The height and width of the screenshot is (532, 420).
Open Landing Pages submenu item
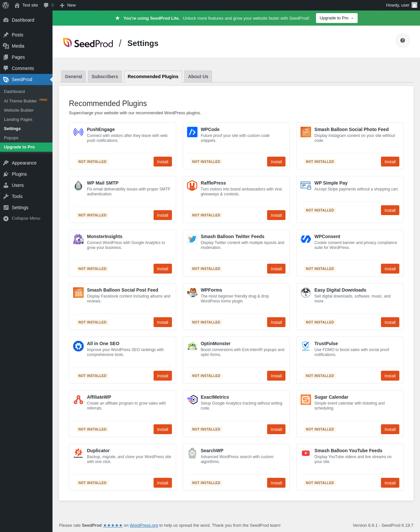tap(26, 120)
